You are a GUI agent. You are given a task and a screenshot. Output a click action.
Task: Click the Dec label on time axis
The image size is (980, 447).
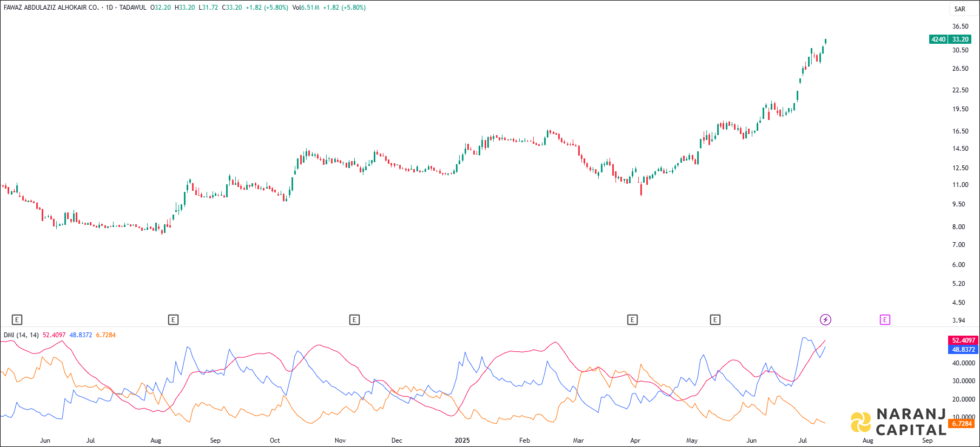click(x=396, y=441)
